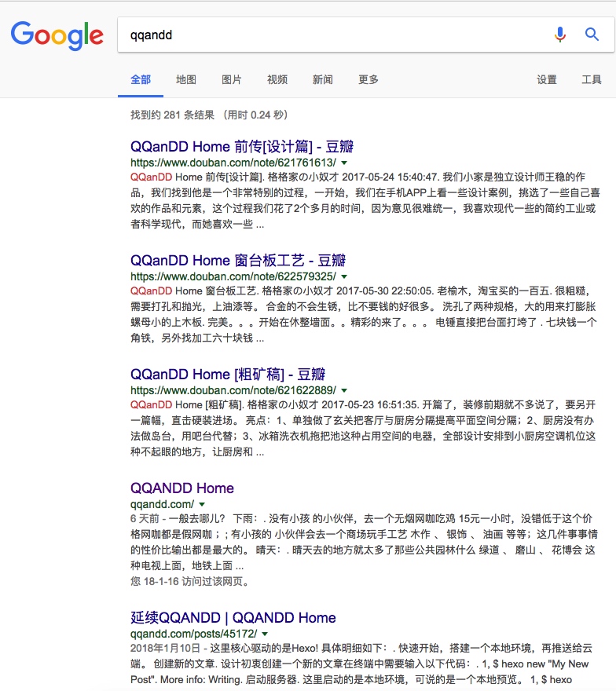Expand dropdown arrow beside qqandd.com/ URL

[202, 504]
